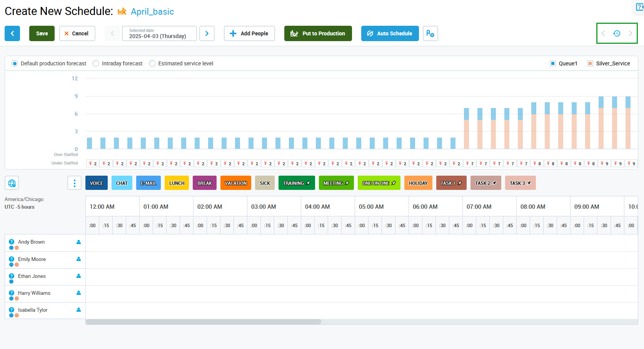
Task: Open the Selected date picker field
Action: click(x=159, y=33)
